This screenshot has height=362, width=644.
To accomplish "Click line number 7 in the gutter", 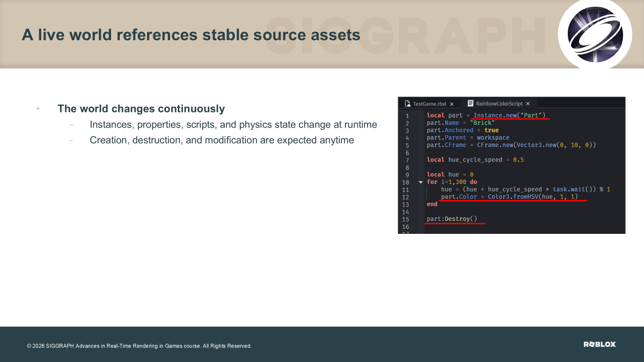I will pyautogui.click(x=407, y=160).
